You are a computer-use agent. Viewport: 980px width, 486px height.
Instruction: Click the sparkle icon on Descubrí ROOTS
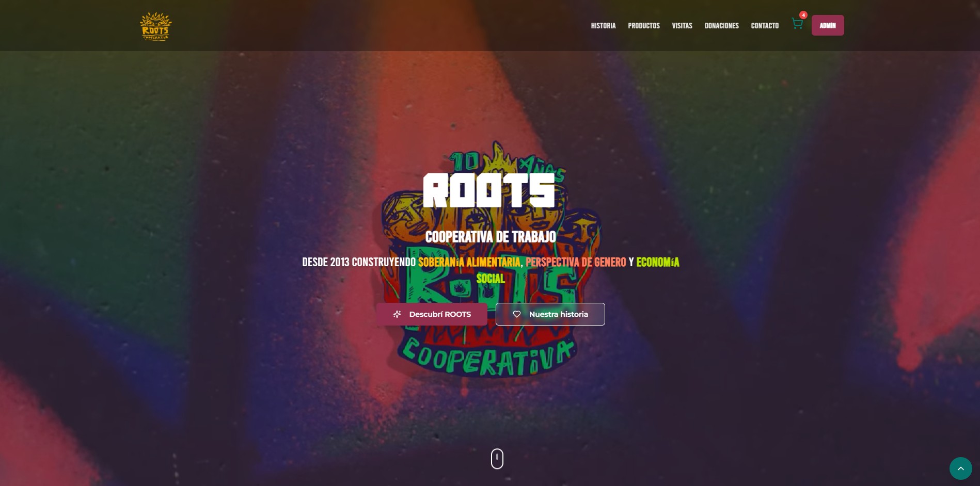pyautogui.click(x=397, y=314)
